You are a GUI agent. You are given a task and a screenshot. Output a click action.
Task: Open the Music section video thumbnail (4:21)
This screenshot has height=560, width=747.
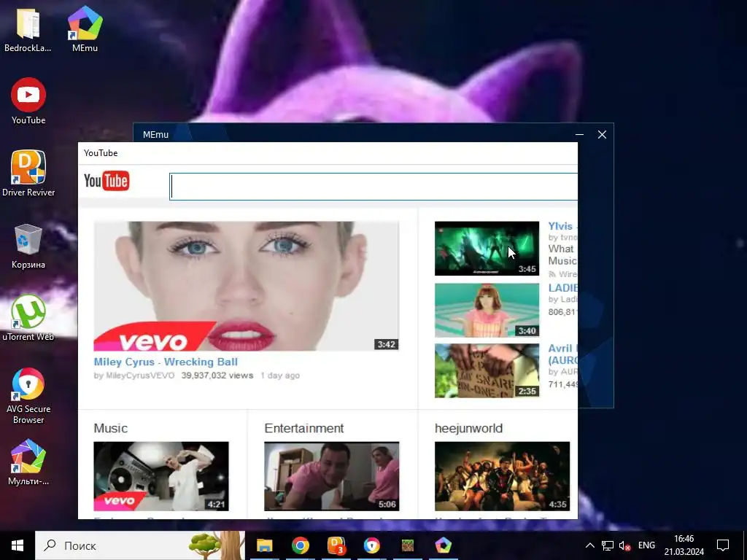(161, 476)
